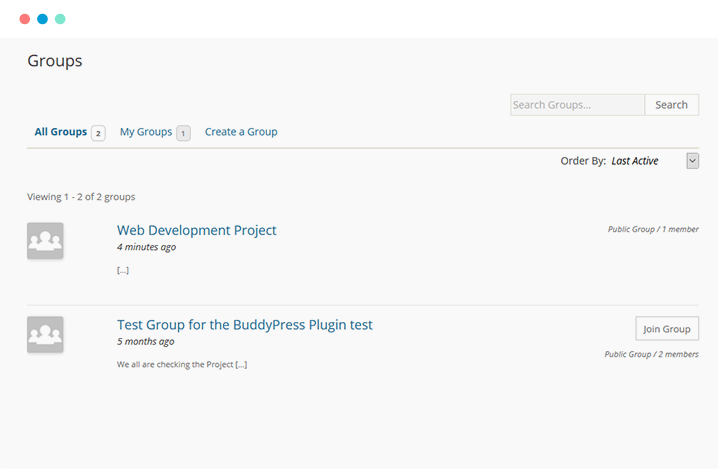Viewport: 719px width, 469px height.
Task: Switch to the All Groups tab
Action: [x=61, y=132]
